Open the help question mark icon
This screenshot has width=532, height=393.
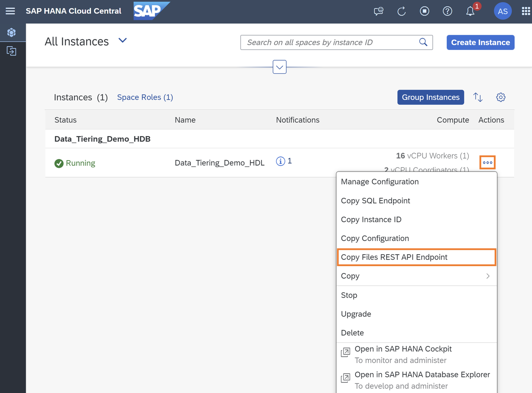(x=447, y=11)
